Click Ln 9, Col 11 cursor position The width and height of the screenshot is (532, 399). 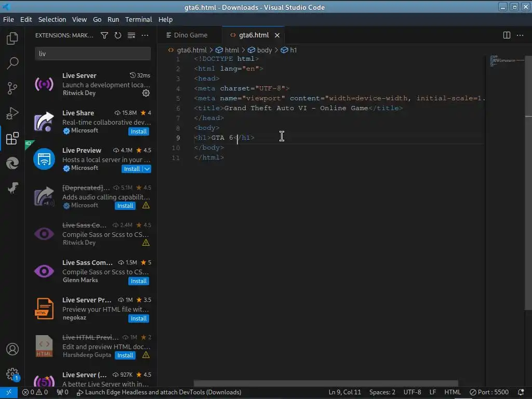tap(345, 392)
